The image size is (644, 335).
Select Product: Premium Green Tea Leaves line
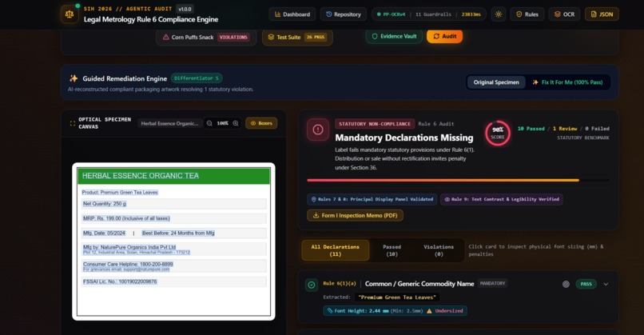click(x=120, y=193)
